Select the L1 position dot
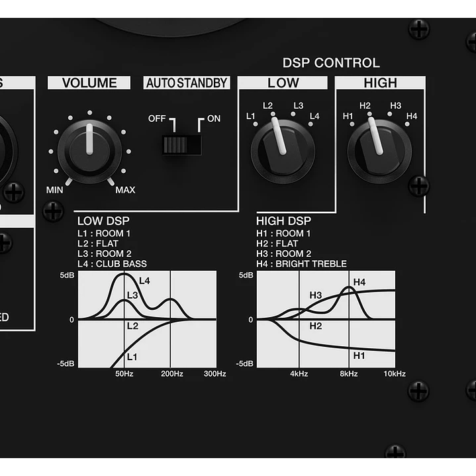Image resolution: width=476 pixels, height=476 pixels. [256, 124]
